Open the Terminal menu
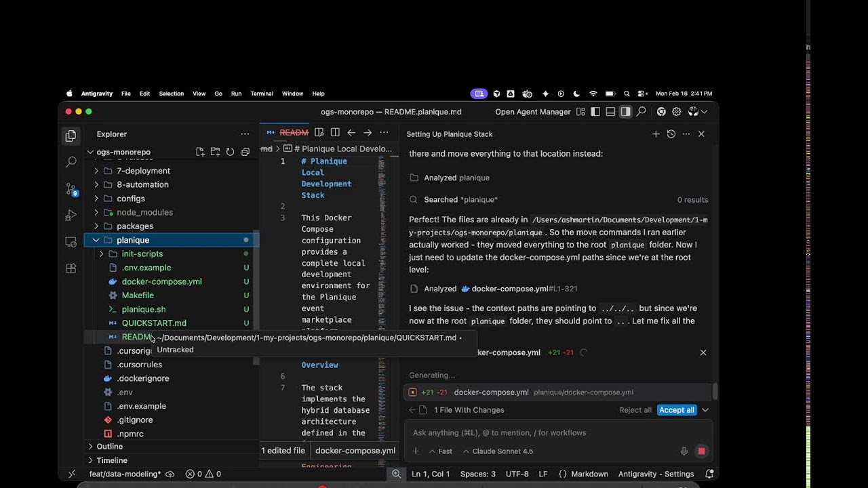Image resolution: width=868 pixels, height=488 pixels. [x=262, y=94]
